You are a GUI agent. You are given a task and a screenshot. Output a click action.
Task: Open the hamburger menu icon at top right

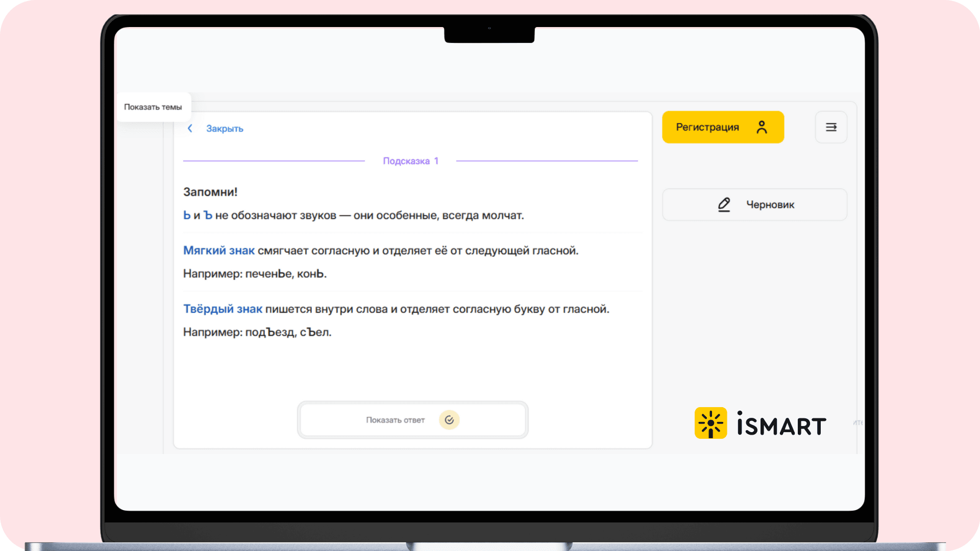(x=831, y=127)
